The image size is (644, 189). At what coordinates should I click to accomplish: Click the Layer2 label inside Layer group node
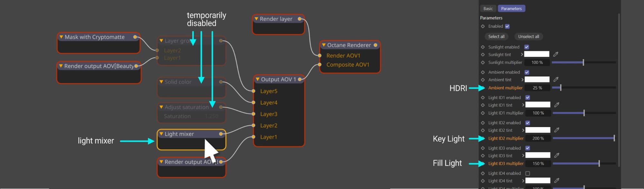coord(172,51)
